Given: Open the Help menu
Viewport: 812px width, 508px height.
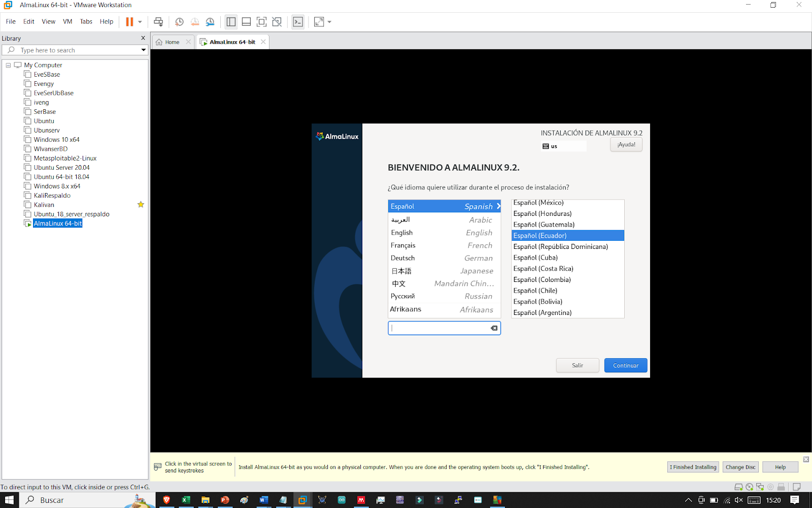Looking at the screenshot, I should coord(107,21).
